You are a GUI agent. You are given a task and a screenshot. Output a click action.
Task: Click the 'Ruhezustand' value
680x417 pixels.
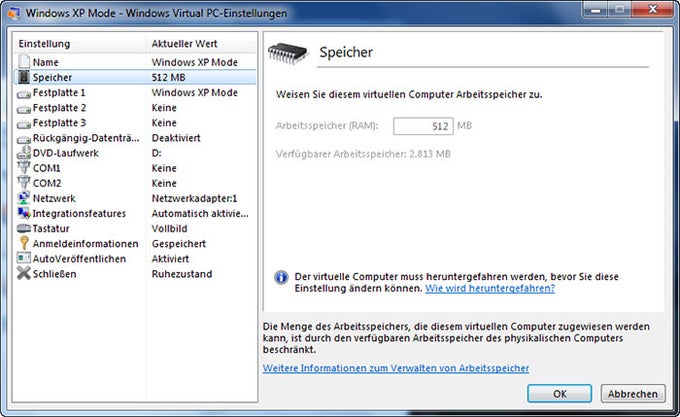pyautogui.click(x=182, y=274)
